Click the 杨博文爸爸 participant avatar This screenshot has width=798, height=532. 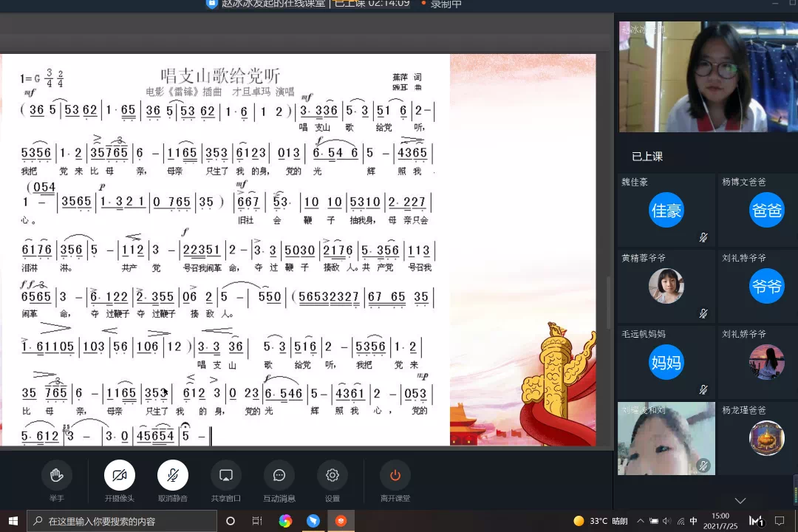766,211
